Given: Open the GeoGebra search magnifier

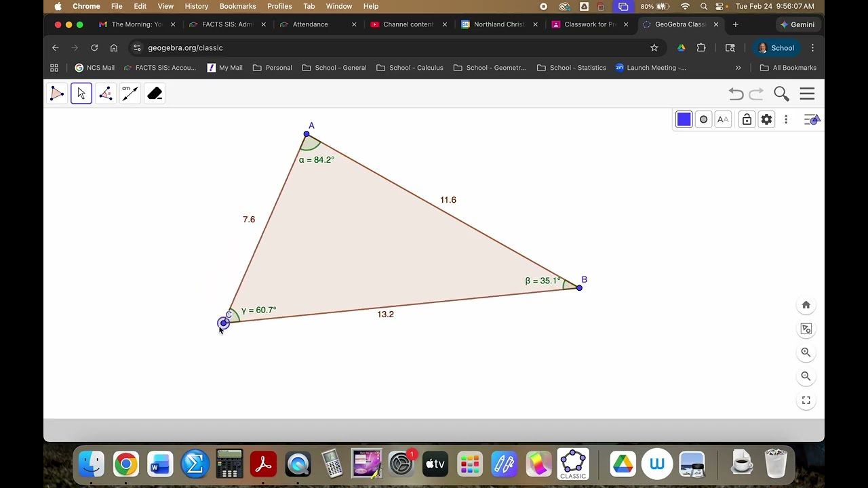Looking at the screenshot, I should (x=781, y=94).
